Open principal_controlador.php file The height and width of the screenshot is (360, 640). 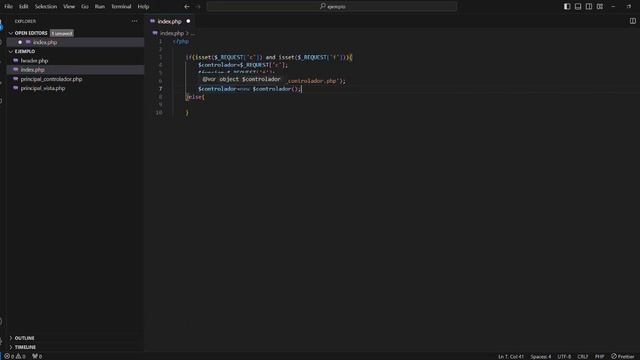pyautogui.click(x=51, y=79)
